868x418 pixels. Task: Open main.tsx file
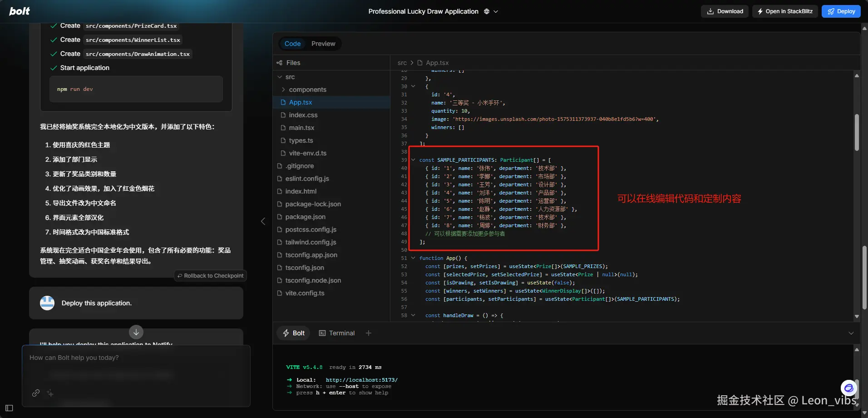point(331,128)
